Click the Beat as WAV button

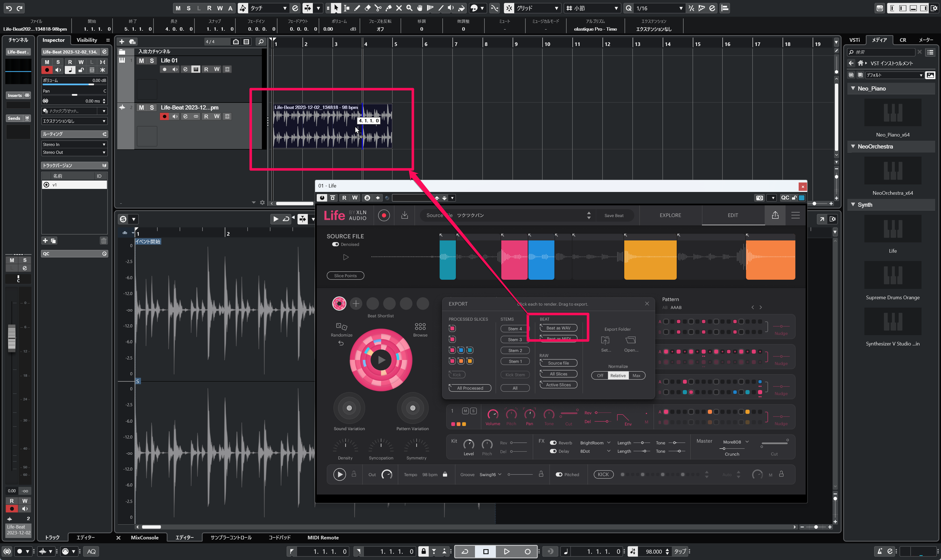point(559,328)
